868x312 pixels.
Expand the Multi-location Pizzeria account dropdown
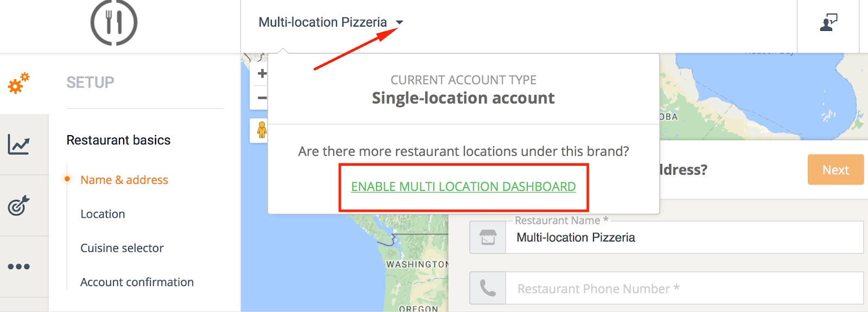click(x=330, y=22)
